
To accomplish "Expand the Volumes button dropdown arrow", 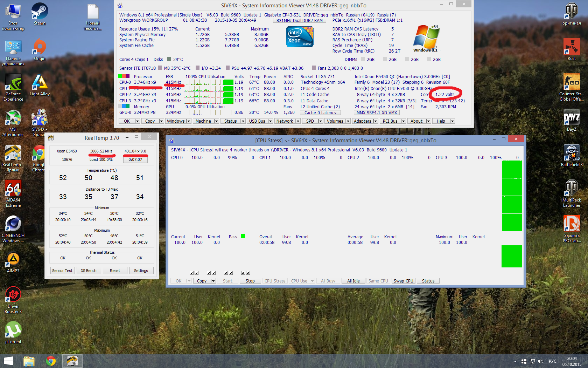I will (x=347, y=121).
